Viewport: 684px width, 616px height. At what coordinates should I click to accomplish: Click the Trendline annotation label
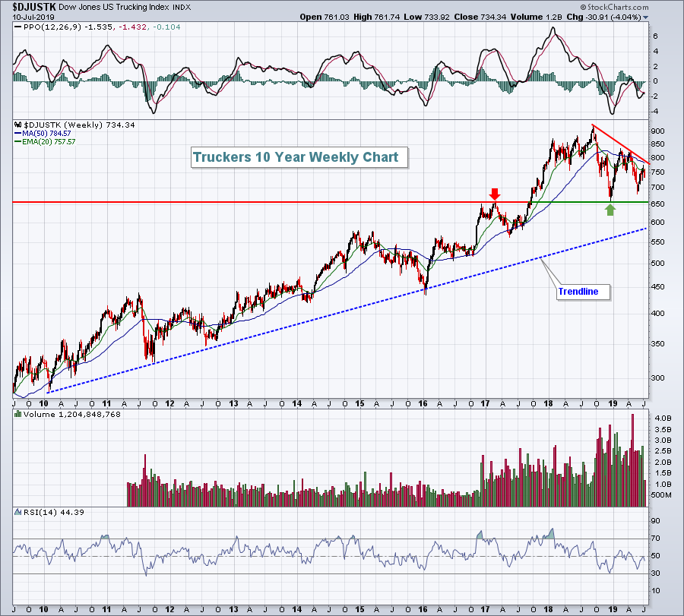[x=583, y=292]
